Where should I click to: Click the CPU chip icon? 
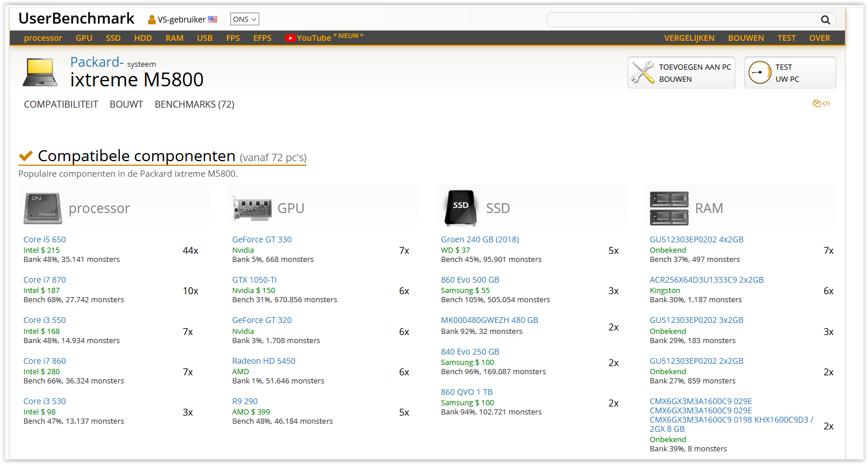click(43, 208)
